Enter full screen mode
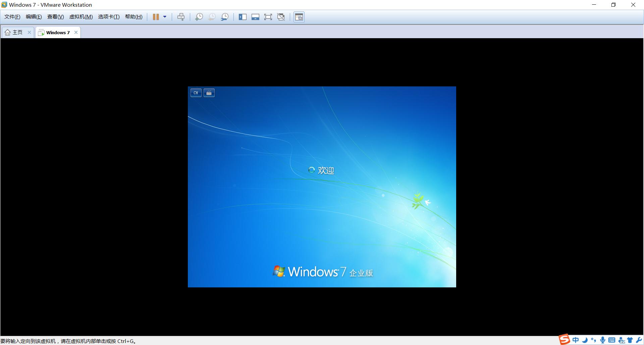This screenshot has height=345, width=644. pos(268,17)
